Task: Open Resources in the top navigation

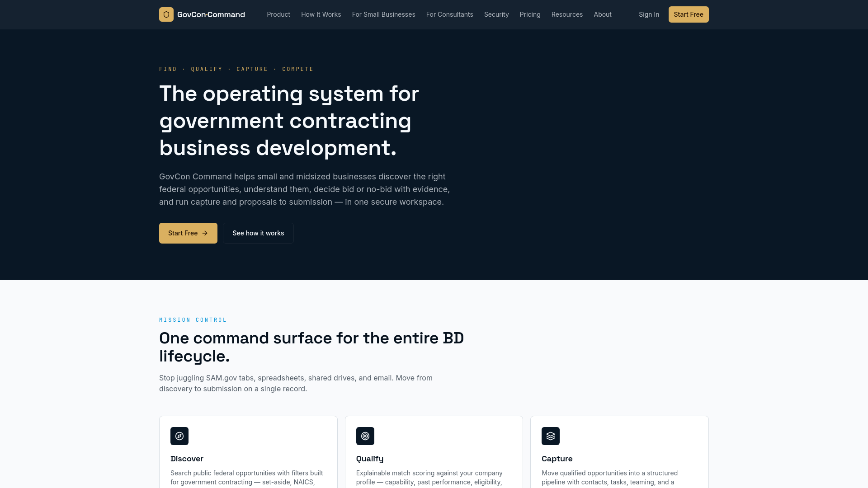Action: click(x=567, y=14)
